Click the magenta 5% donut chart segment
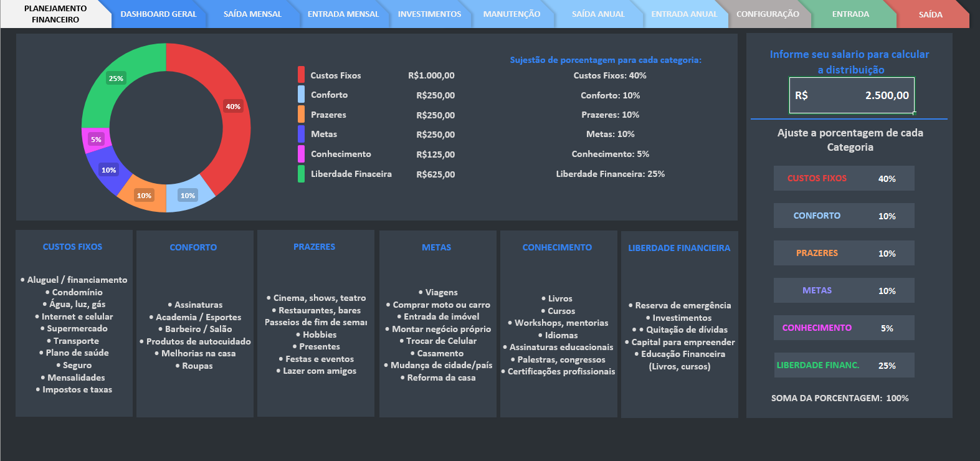Image resolution: width=980 pixels, height=461 pixels. tap(96, 140)
